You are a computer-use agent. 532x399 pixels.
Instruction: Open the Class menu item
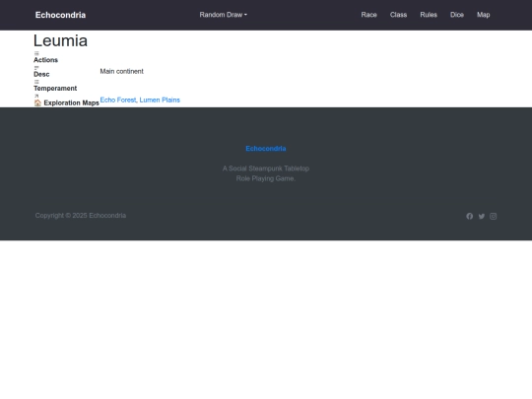(x=398, y=15)
